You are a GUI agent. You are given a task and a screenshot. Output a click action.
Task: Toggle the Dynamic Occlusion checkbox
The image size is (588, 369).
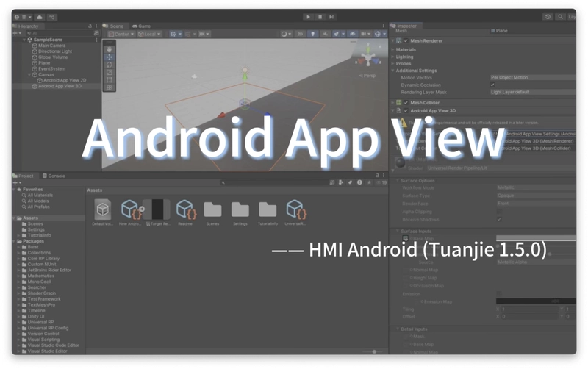pos(492,85)
